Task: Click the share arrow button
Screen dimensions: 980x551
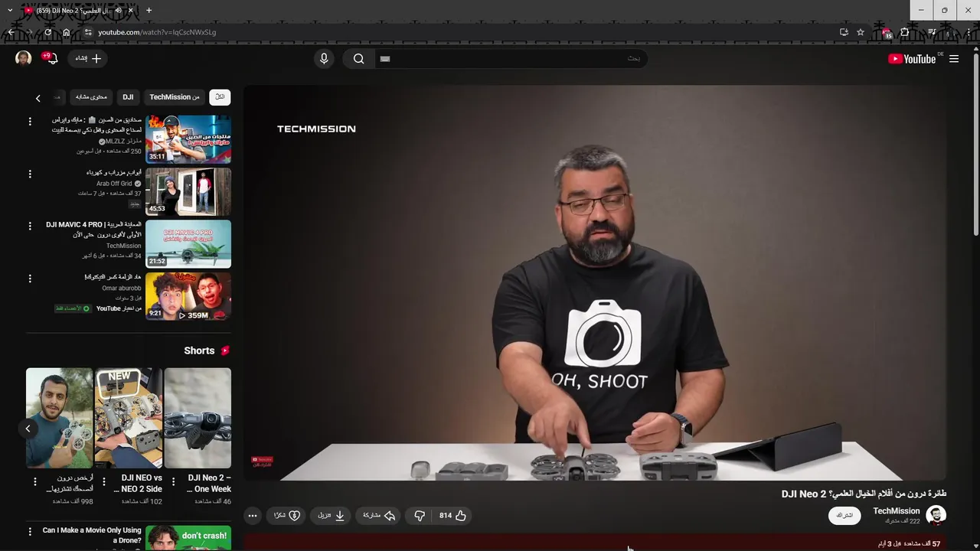Action: coord(379,516)
